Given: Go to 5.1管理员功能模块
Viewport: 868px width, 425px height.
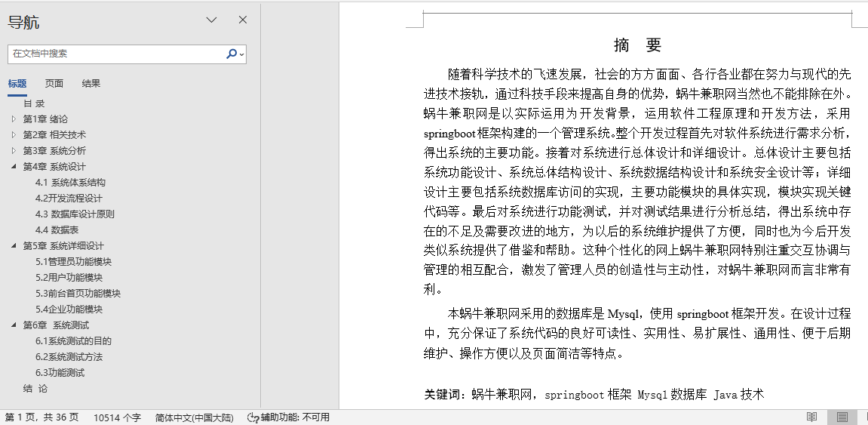Looking at the screenshot, I should [x=74, y=261].
